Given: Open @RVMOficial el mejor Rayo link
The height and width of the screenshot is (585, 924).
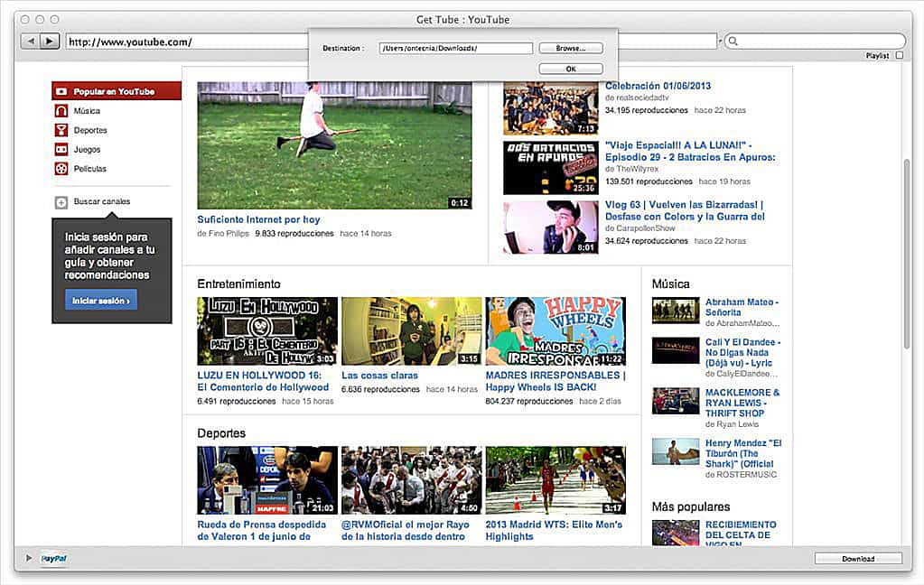Looking at the screenshot, I should 406,530.
